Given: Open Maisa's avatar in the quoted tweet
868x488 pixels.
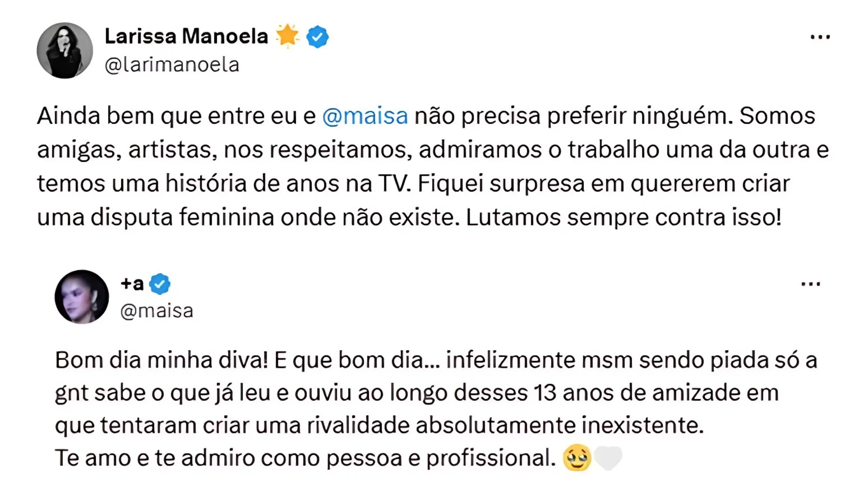Looking at the screenshot, I should tap(82, 297).
